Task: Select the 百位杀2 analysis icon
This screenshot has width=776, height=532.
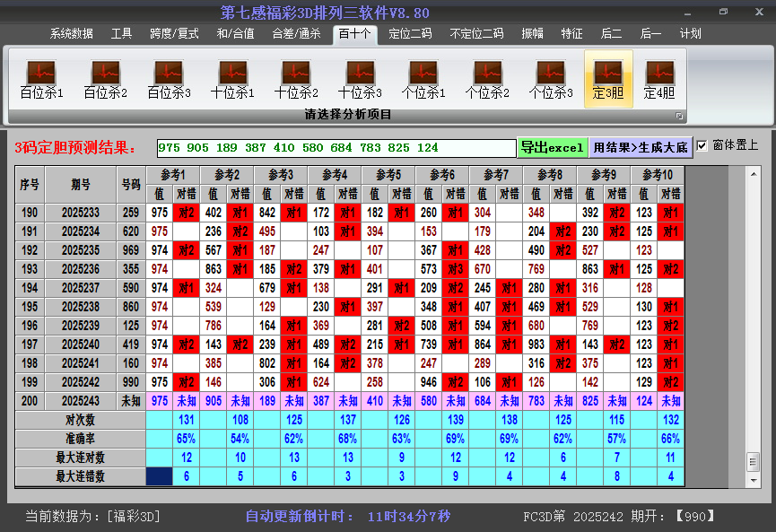Action: click(105, 79)
